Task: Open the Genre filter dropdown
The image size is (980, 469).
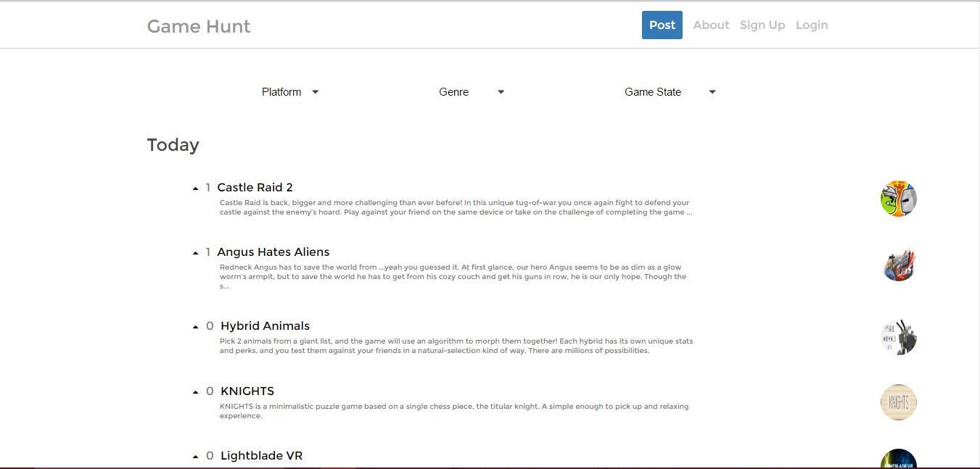Action: (x=470, y=91)
